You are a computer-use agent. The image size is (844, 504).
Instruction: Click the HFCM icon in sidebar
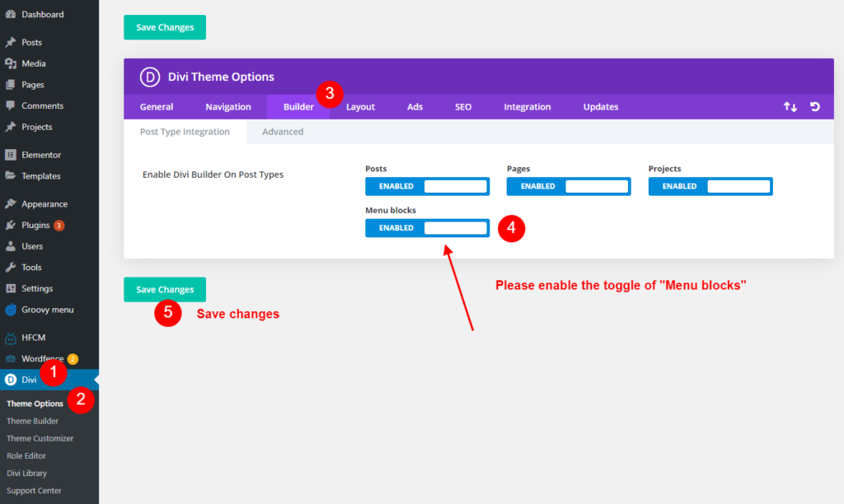point(10,338)
